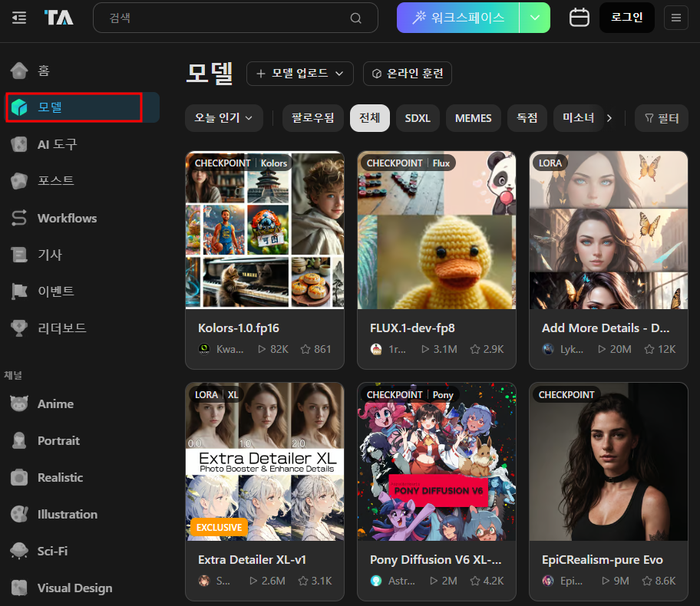This screenshot has width=700, height=606.
Task: Click author avatar on Pony Diffusion V6 card
Action: tap(376, 581)
